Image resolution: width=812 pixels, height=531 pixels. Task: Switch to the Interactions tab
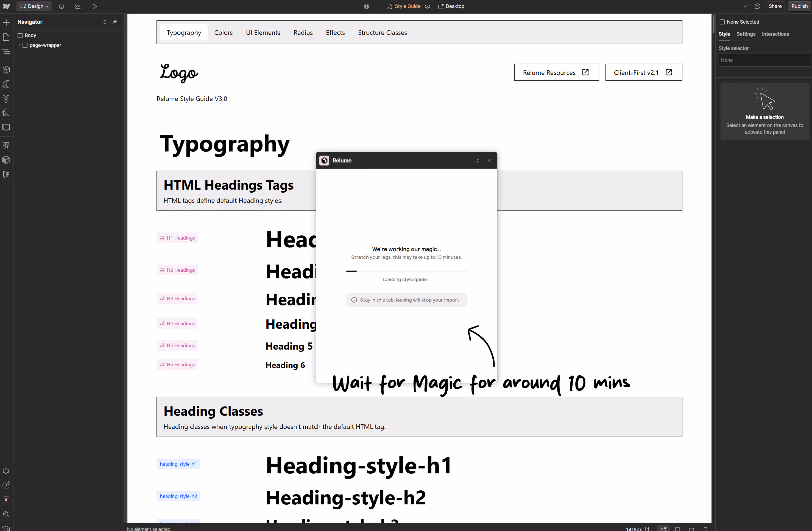click(x=775, y=34)
